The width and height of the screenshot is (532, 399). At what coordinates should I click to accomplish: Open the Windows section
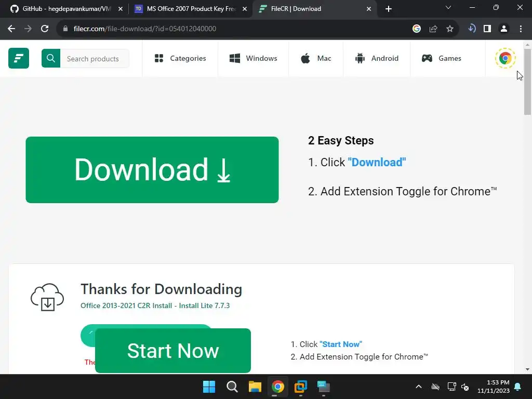tap(253, 58)
